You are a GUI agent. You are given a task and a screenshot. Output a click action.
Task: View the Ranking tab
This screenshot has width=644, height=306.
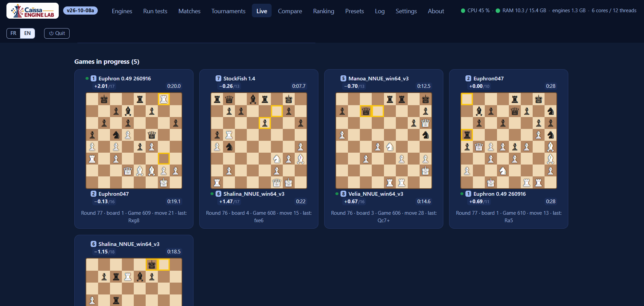(x=324, y=11)
